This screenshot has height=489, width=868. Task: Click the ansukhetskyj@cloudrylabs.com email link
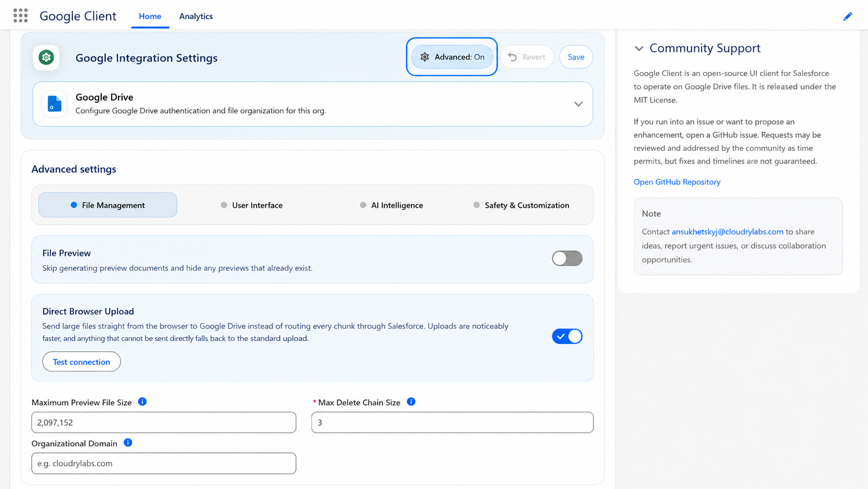tap(727, 232)
